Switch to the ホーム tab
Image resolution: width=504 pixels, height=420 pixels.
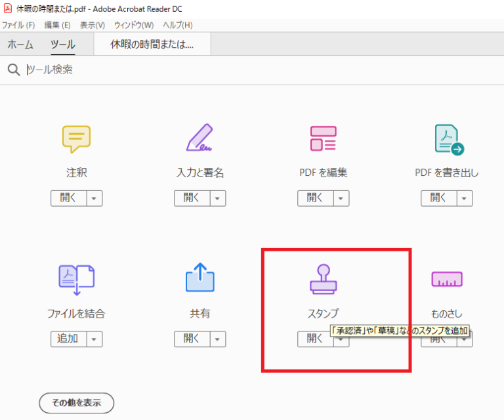[x=20, y=45]
